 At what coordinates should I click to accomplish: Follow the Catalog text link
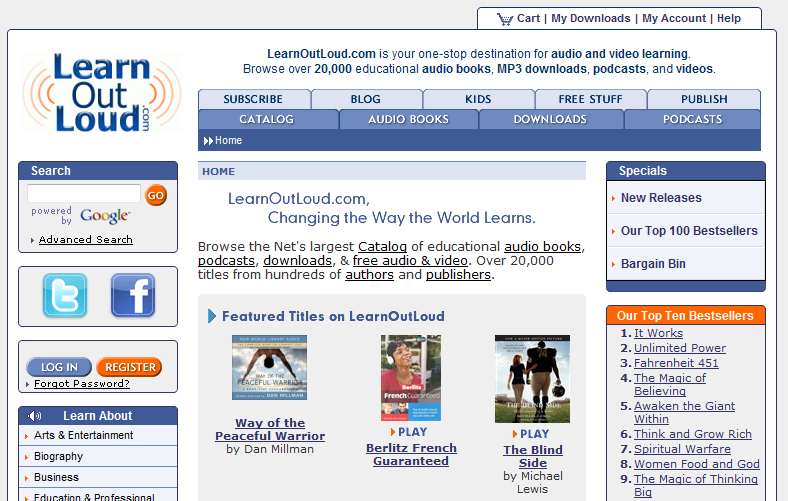pos(382,247)
